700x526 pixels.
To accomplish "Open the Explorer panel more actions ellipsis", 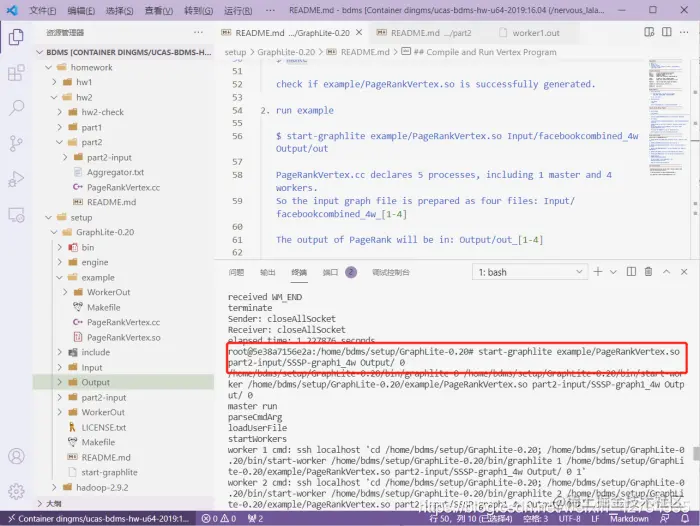I will tap(198, 32).
